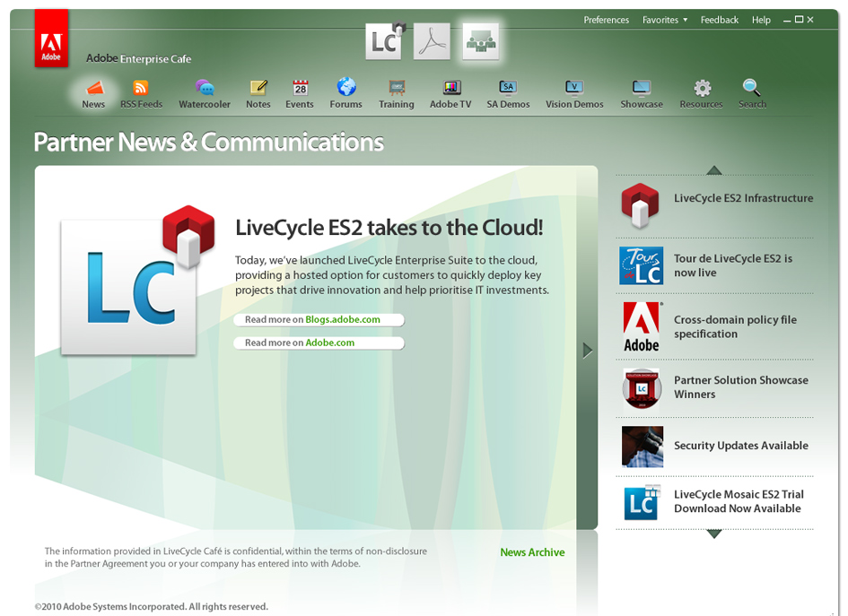Advance to next featured story with right arrow
The image size is (848, 616).
(588, 351)
